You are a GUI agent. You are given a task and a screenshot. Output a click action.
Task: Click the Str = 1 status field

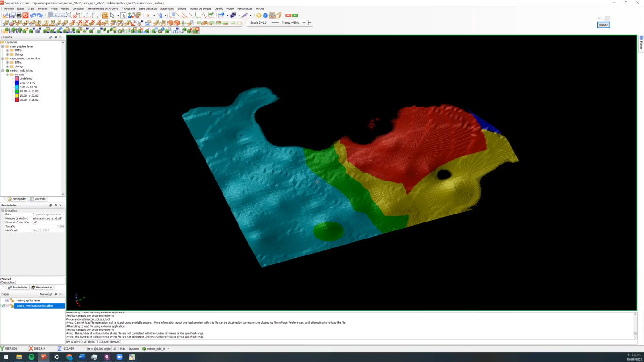(91, 349)
